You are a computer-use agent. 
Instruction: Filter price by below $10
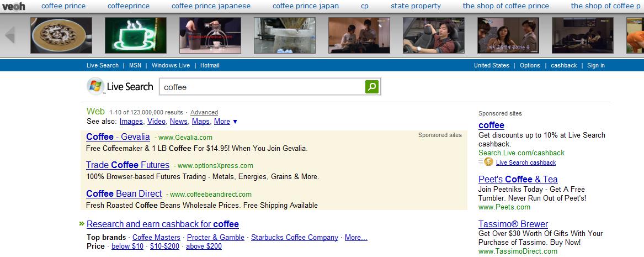click(x=127, y=246)
